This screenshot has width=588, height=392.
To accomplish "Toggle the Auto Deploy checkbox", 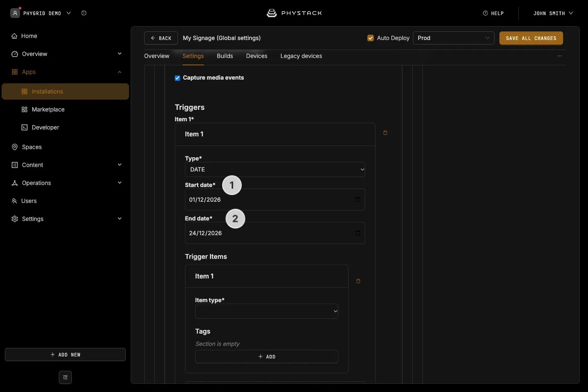I will click(371, 38).
